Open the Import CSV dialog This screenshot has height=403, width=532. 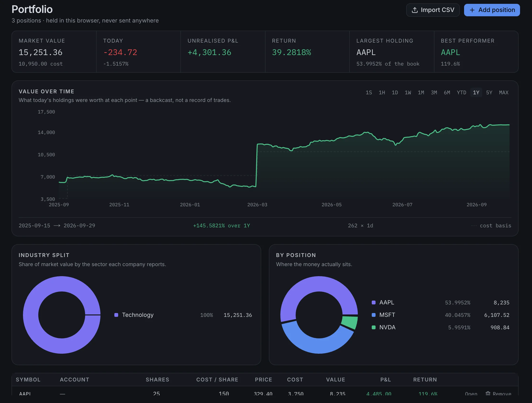pyautogui.click(x=433, y=10)
